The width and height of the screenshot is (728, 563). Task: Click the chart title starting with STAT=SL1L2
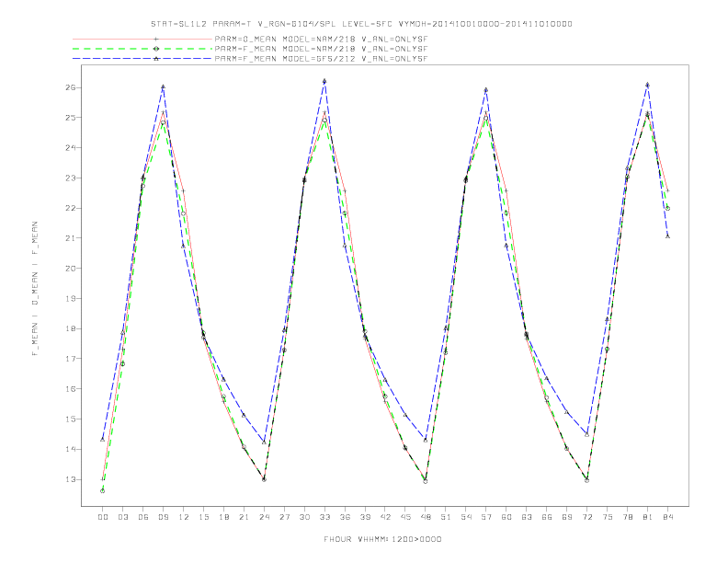tap(361, 24)
